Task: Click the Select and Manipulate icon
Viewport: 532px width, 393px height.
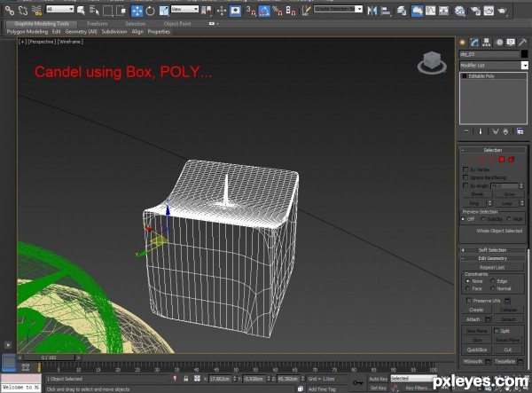Action: (222, 11)
